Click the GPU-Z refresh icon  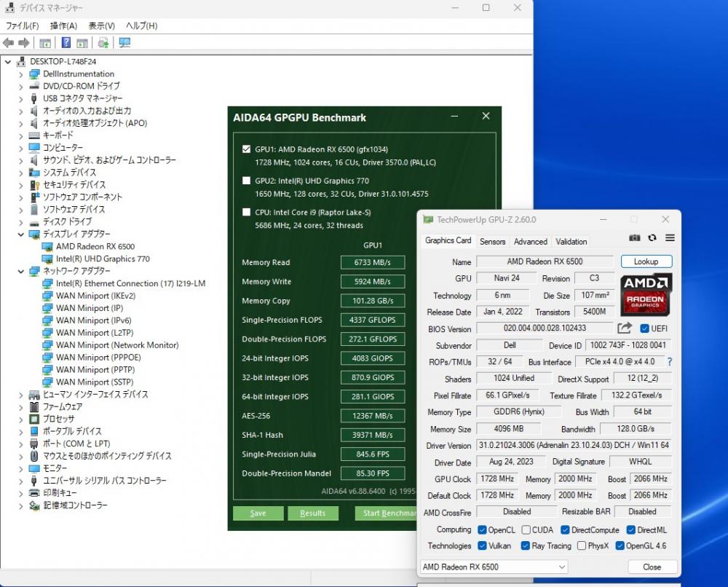(x=652, y=237)
